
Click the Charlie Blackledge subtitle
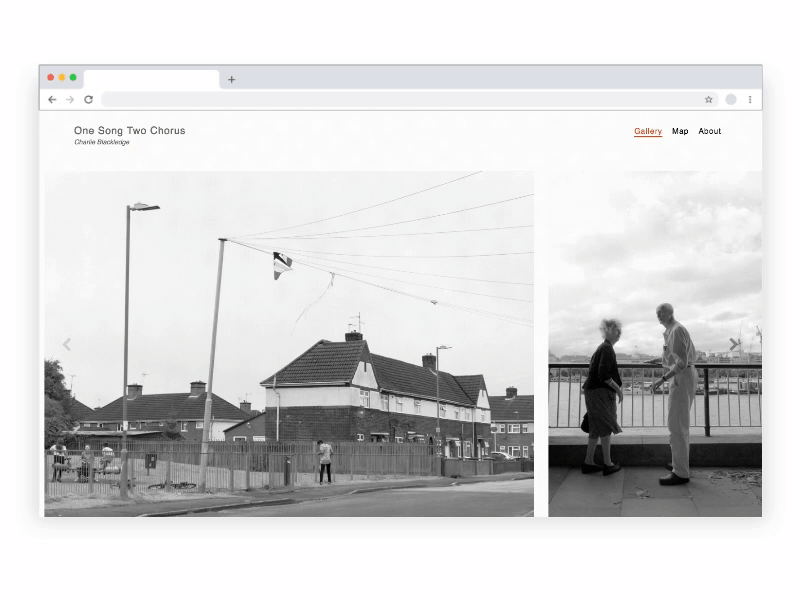(101, 142)
